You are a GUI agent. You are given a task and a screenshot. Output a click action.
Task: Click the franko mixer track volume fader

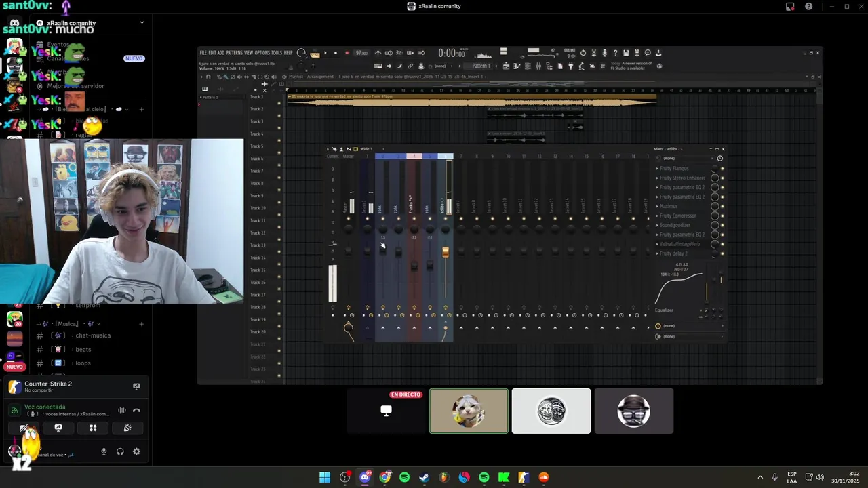414,266
